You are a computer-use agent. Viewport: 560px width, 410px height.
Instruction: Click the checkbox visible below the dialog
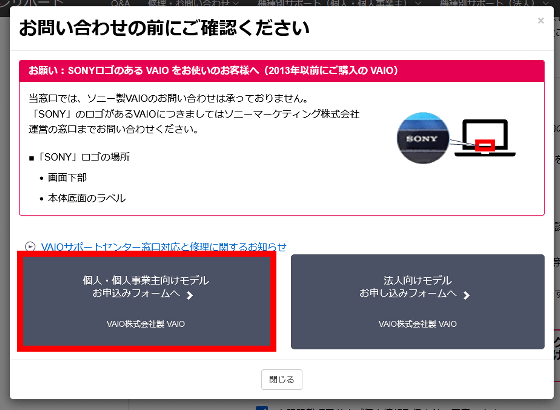(x=262, y=408)
